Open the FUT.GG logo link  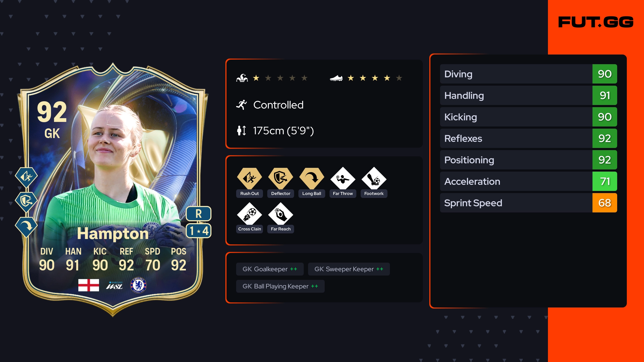596,22
